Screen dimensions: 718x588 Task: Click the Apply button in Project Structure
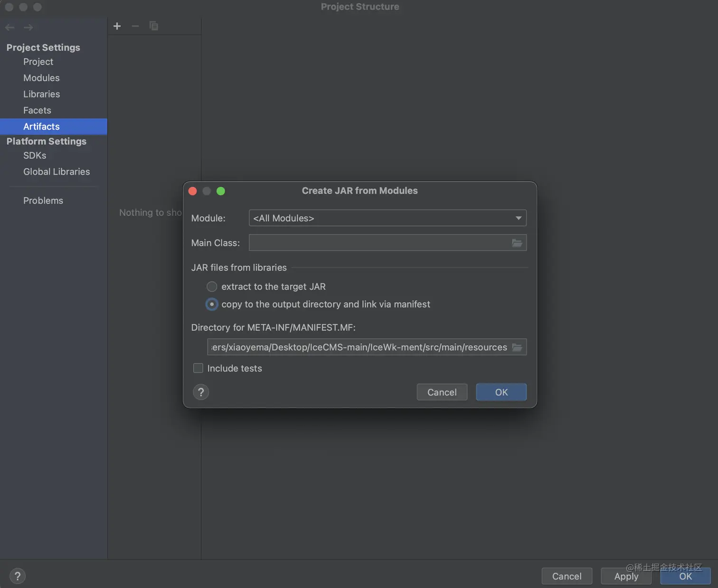(626, 576)
